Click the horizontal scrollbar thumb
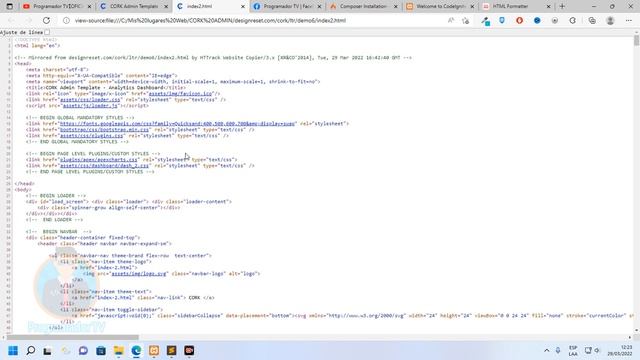 pyautogui.click(x=73, y=337)
